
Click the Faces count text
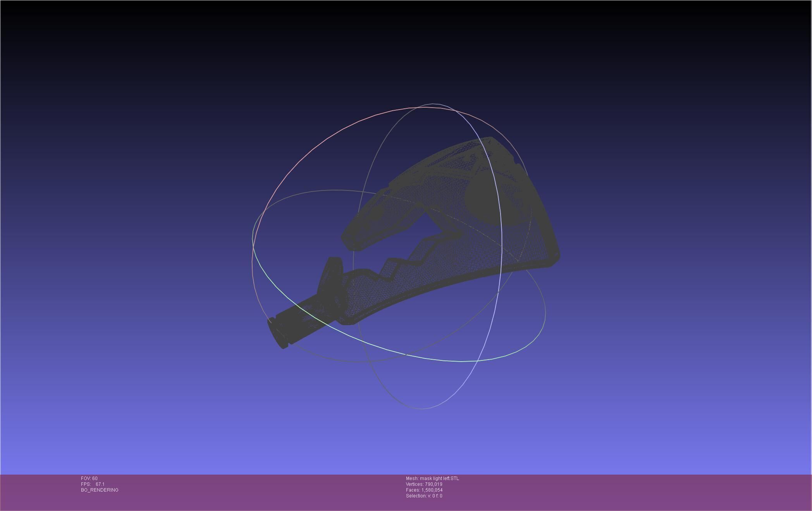click(x=424, y=490)
